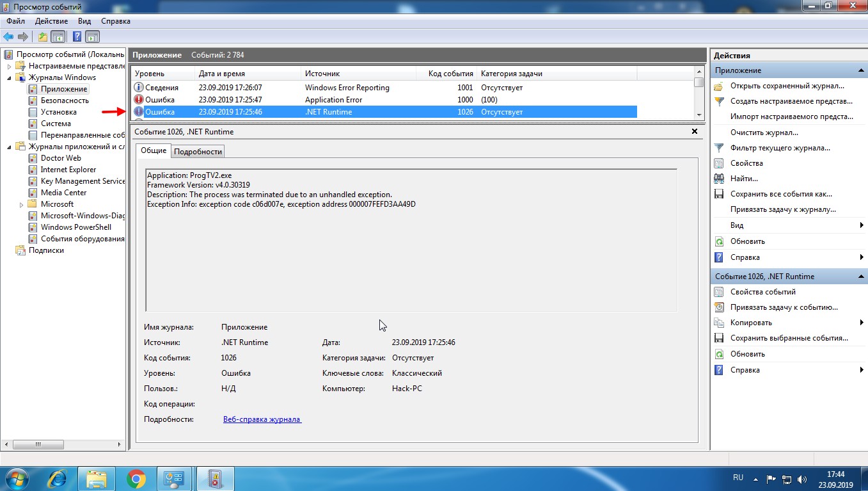The height and width of the screenshot is (491, 868).
Task: Collapse the Application section in Actions pane
Action: [860, 70]
